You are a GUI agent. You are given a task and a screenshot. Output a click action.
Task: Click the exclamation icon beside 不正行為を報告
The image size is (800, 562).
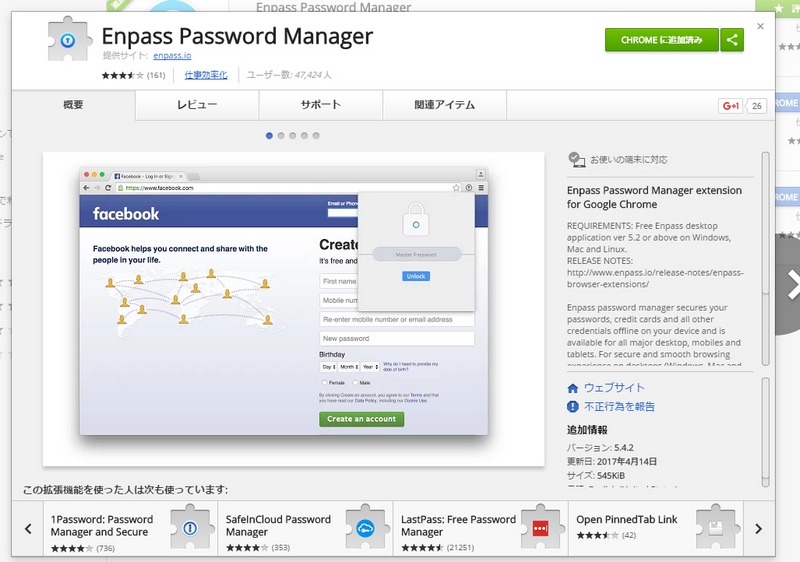(x=572, y=406)
